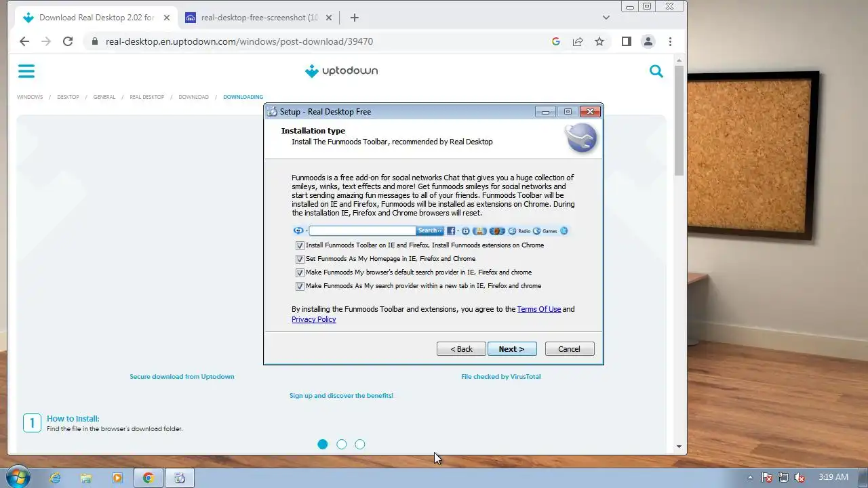Click Next in Setup dialog
868x488 pixels.
(512, 349)
